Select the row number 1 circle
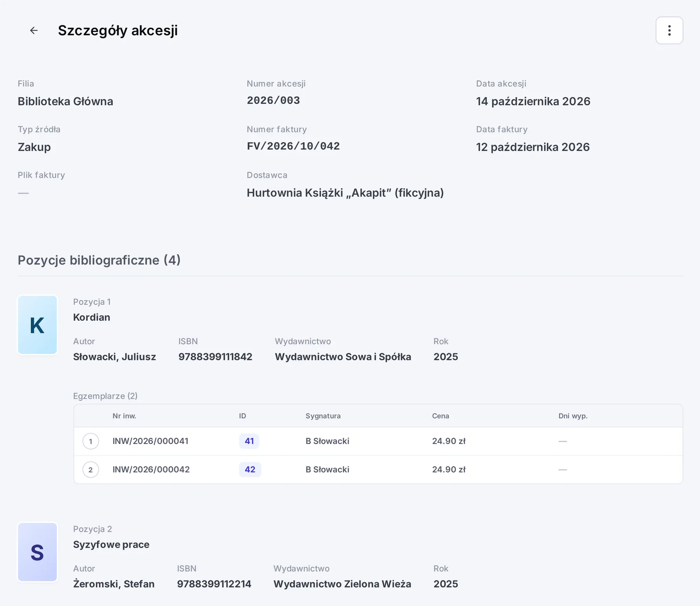 click(91, 441)
